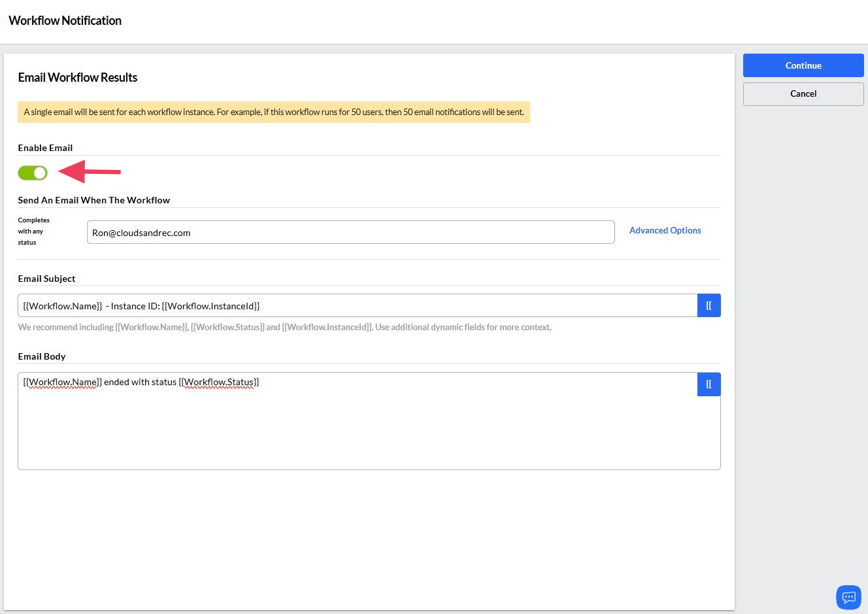Cancel the workflow notification setup
This screenshot has height=614, width=868.
pos(803,94)
